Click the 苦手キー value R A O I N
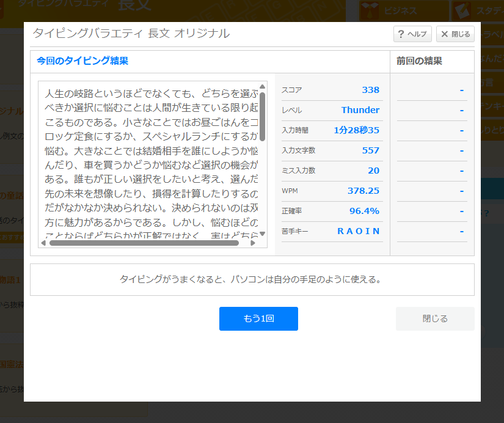Image resolution: width=504 pixels, height=423 pixels. [x=359, y=231]
